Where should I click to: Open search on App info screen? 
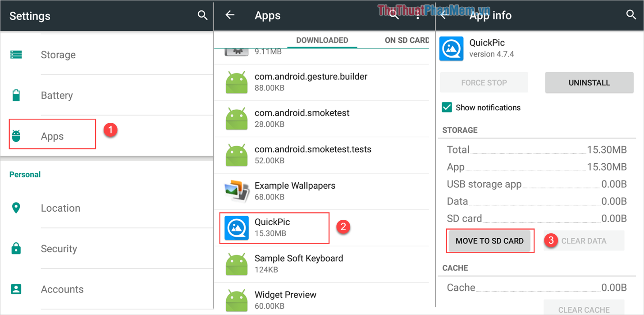[x=631, y=15]
